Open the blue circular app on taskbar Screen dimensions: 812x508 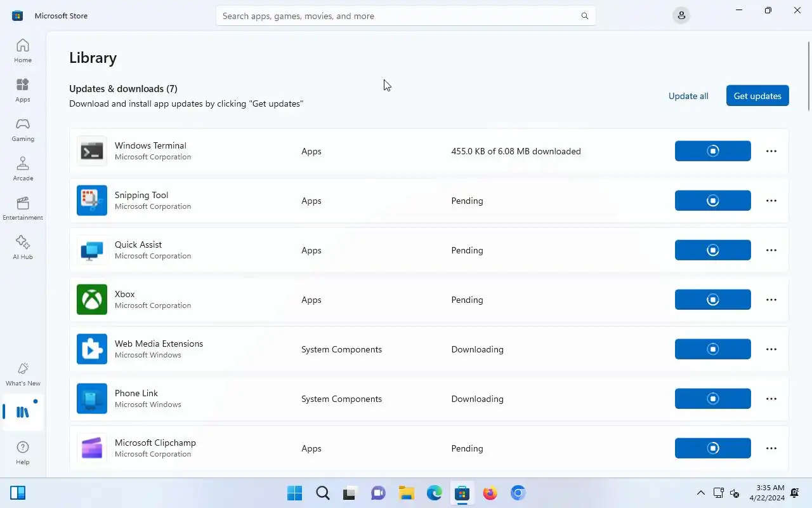518,493
